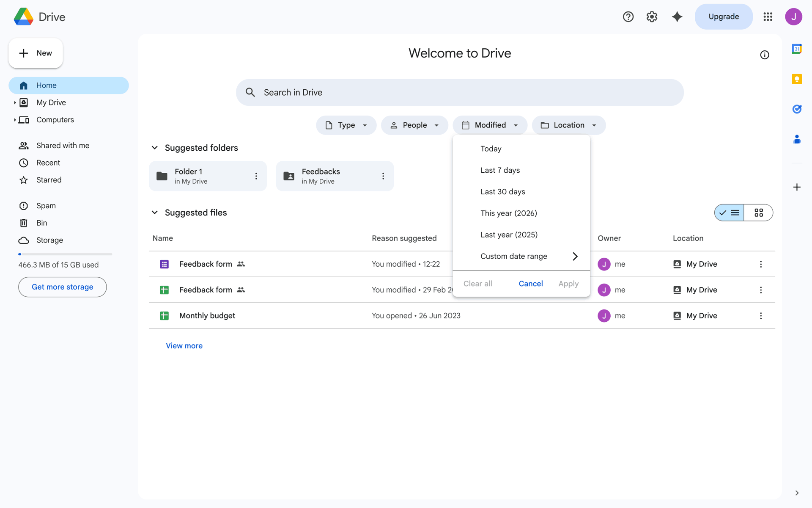Toggle the Modified filter dropdown
812x508 pixels.
[x=490, y=125]
